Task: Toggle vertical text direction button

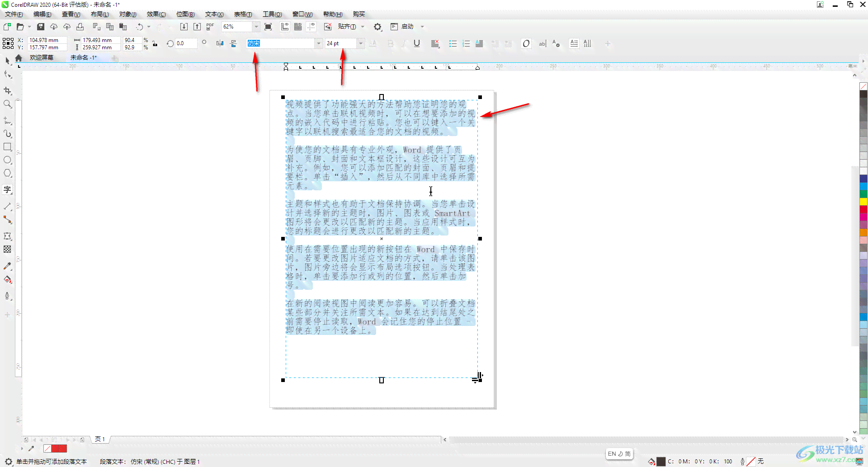Action: pyautogui.click(x=587, y=43)
